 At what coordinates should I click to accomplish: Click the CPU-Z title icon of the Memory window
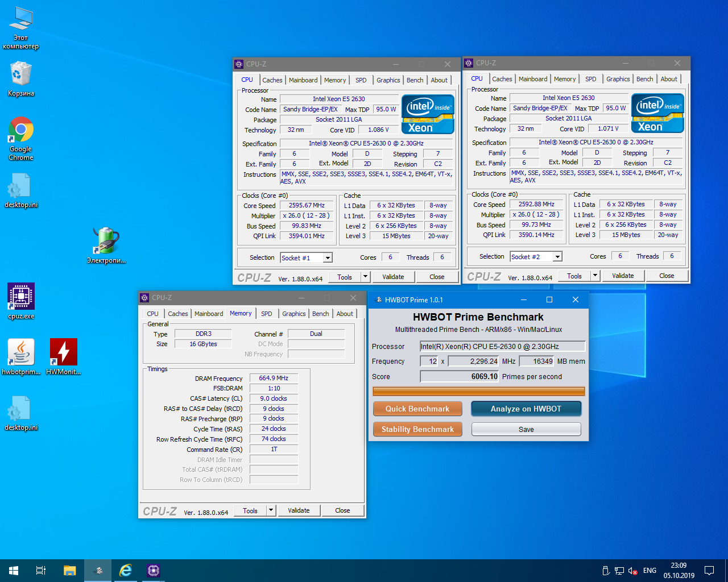pyautogui.click(x=144, y=298)
